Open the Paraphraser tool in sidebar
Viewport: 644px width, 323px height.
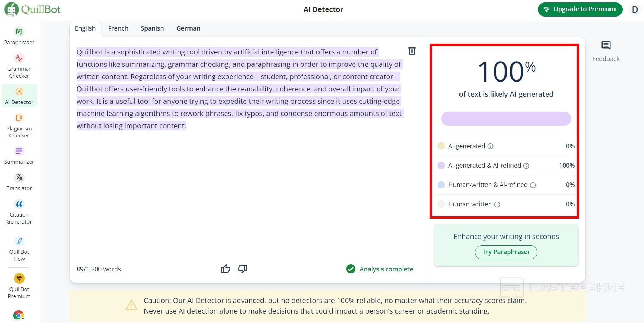pos(19,36)
